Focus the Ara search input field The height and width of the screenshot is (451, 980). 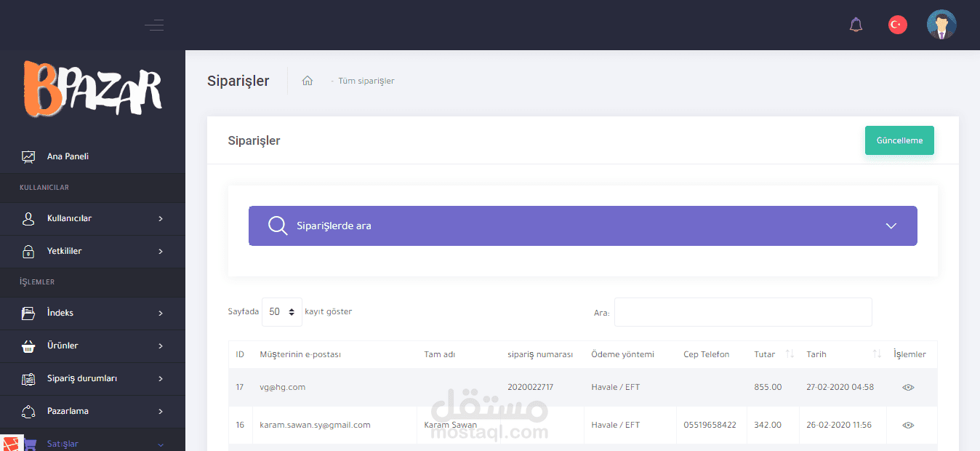tap(743, 312)
